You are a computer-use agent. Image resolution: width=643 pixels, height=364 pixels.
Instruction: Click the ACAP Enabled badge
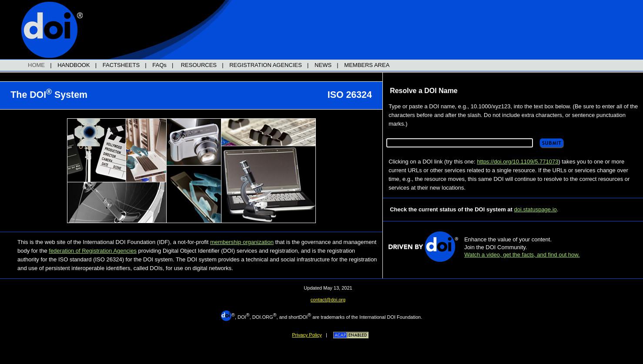coord(351,335)
